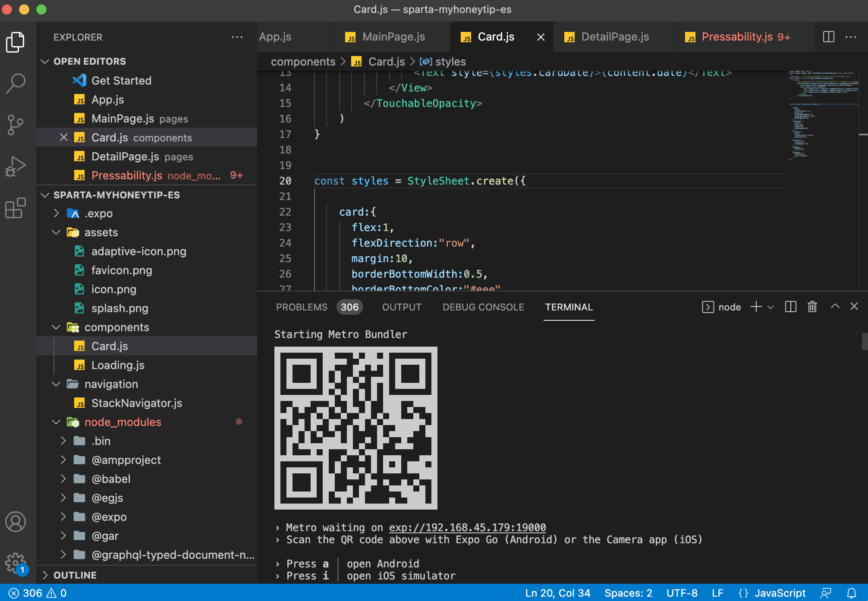
Task: Click the Card.js breadcrumb segment
Action: pos(378,62)
